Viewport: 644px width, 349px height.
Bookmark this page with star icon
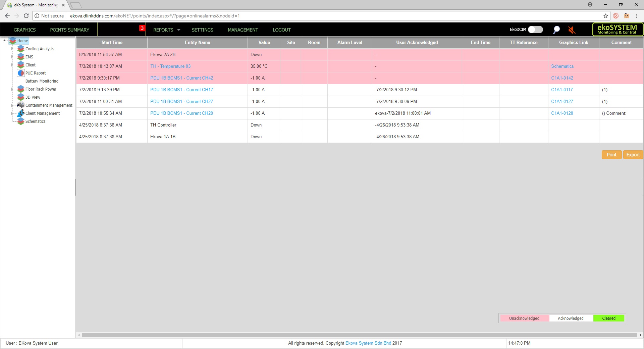click(605, 16)
